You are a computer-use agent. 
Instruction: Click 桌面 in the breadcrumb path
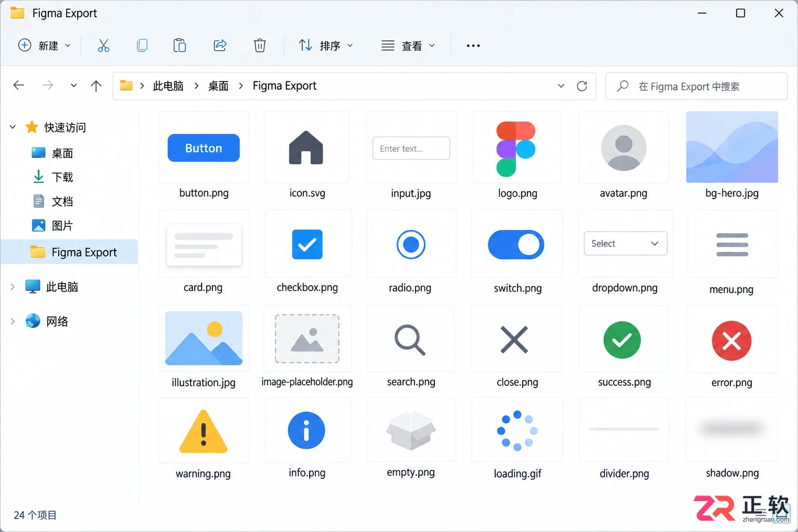[x=218, y=86]
